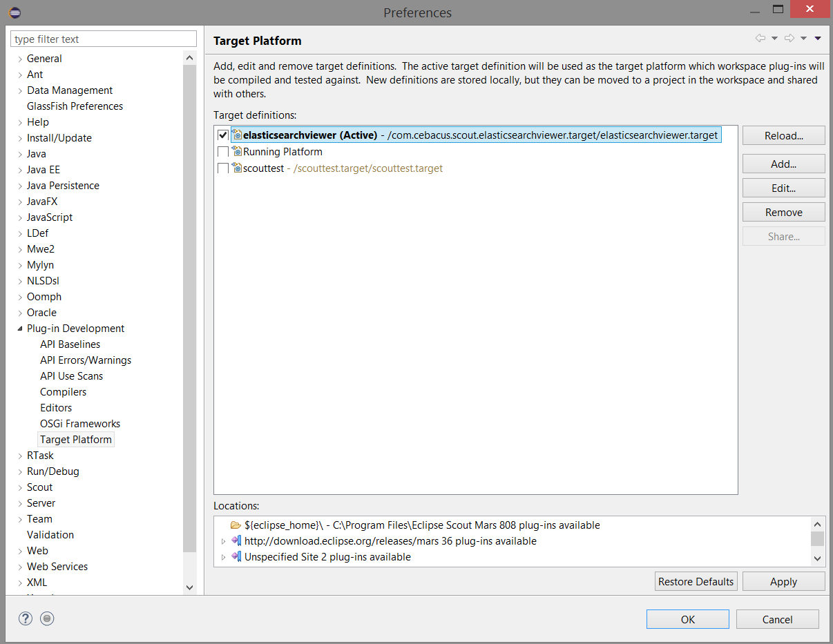Screen dimensions: 833x644
Task: Enable the Running Platform checkbox
Action: click(223, 152)
